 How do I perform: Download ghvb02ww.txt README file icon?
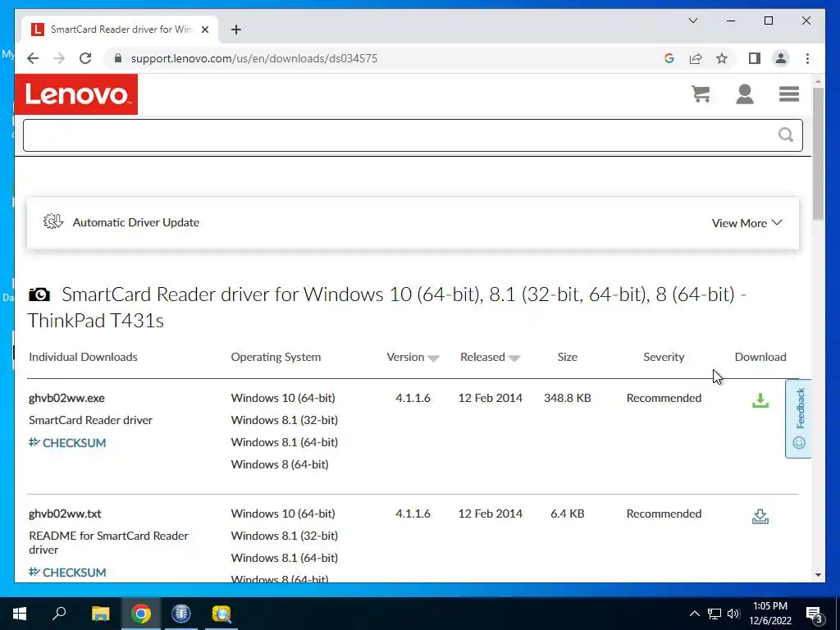pos(760,516)
